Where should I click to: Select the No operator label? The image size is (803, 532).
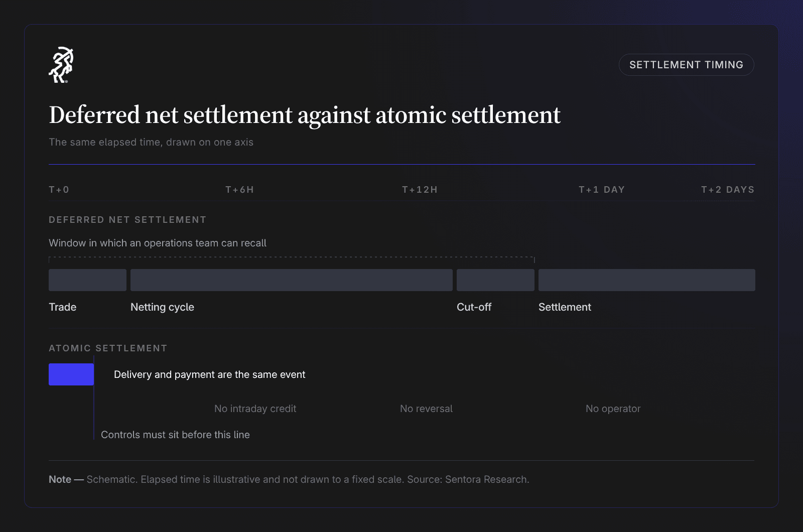[613, 409]
